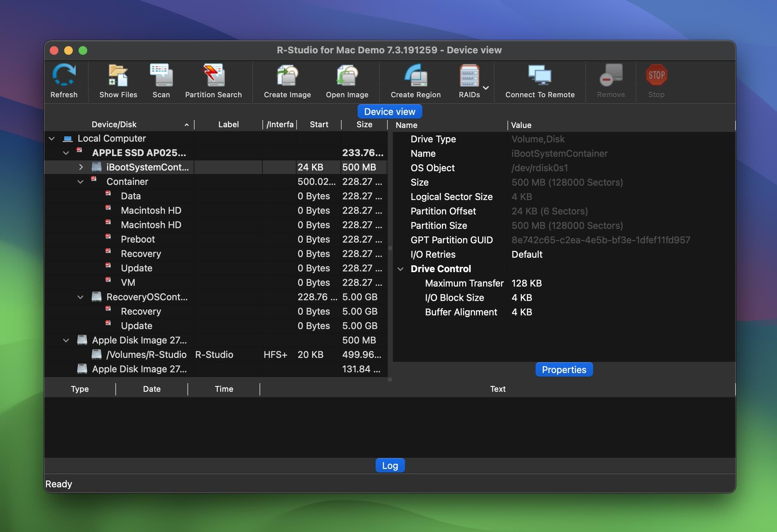The height and width of the screenshot is (532, 777).
Task: Click the Type log column header
Action: pos(80,389)
